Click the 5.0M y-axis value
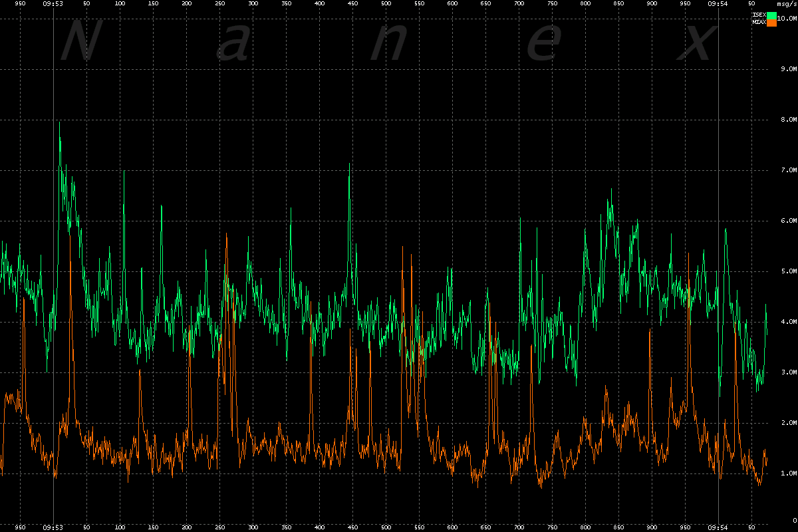The width and height of the screenshot is (798, 532). point(789,271)
